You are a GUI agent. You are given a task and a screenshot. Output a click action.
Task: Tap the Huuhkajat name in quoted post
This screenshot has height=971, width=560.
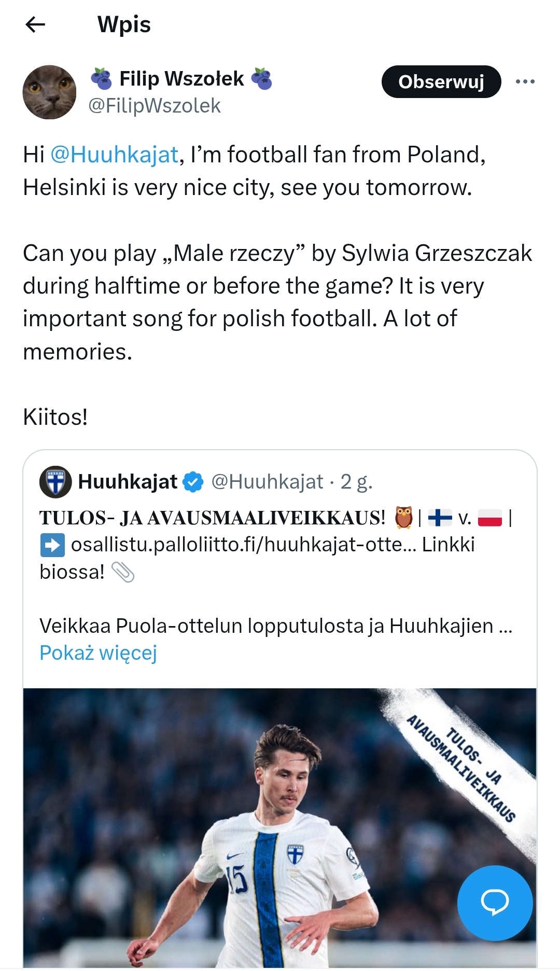tap(128, 482)
